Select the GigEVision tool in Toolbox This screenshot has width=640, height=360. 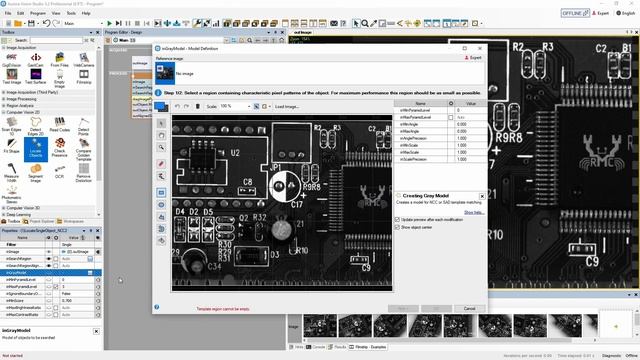(x=11, y=60)
